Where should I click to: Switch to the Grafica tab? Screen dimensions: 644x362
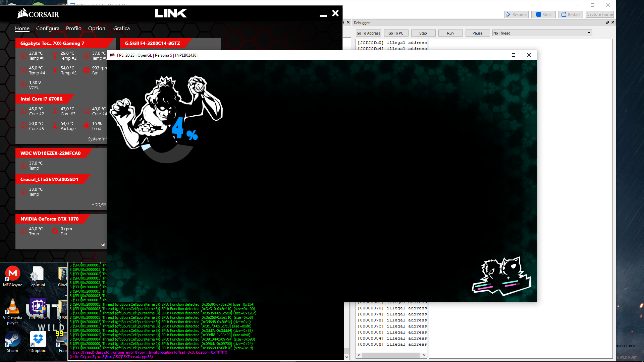tap(121, 28)
